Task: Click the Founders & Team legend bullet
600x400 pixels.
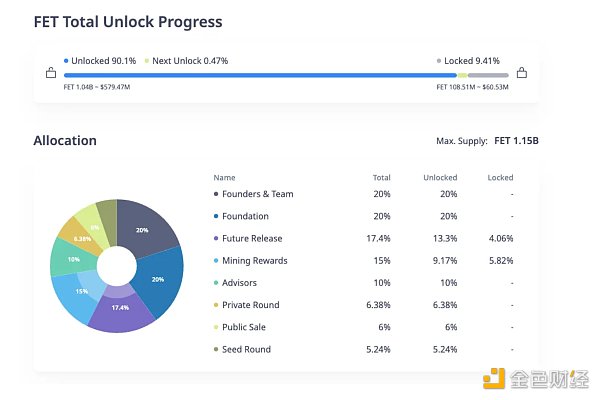Action: 215,194
